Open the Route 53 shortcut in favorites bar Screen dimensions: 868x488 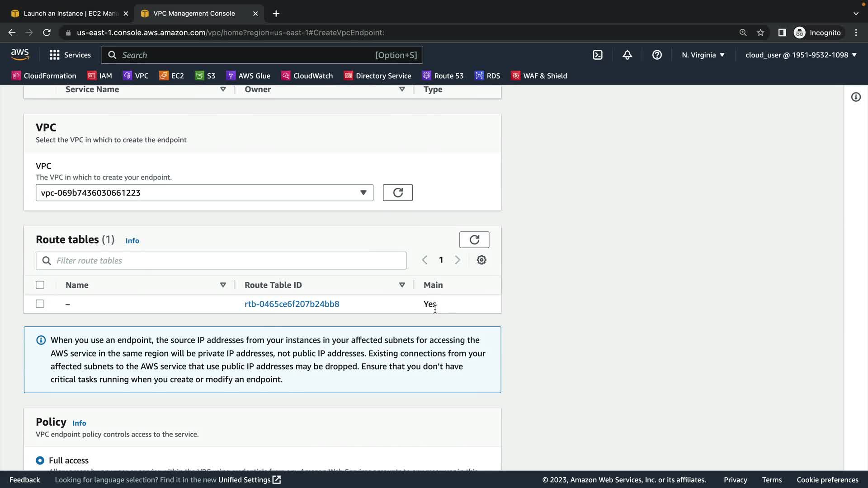tap(443, 76)
